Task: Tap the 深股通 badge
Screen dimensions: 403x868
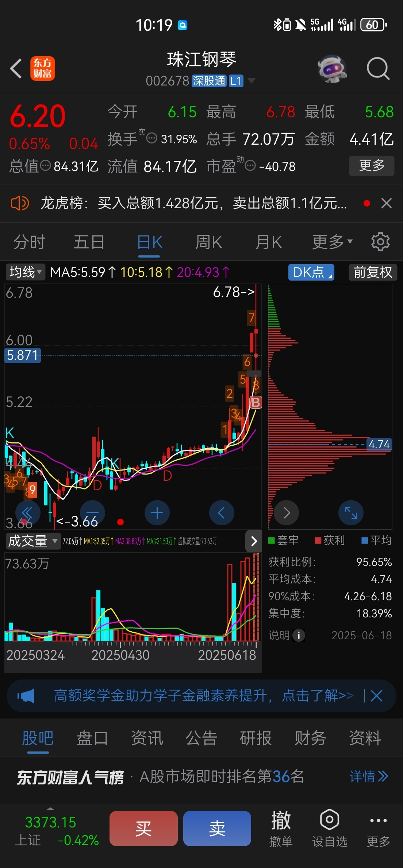Action: coord(209,81)
